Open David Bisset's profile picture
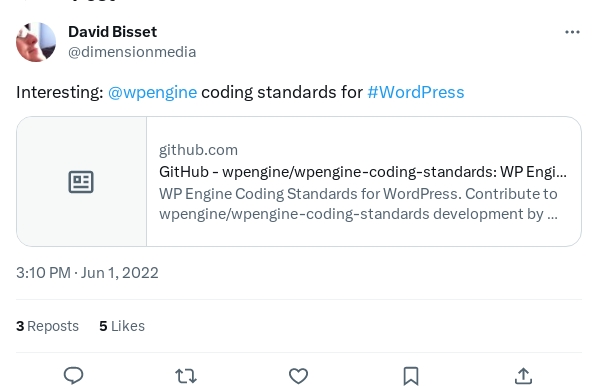Screen dimensions: 598x390 [x=36, y=42]
